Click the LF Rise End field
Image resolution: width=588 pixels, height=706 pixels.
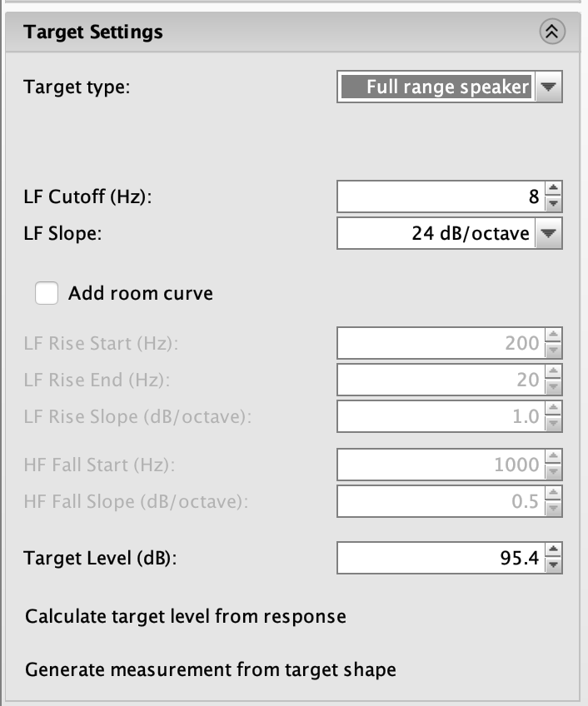440,380
